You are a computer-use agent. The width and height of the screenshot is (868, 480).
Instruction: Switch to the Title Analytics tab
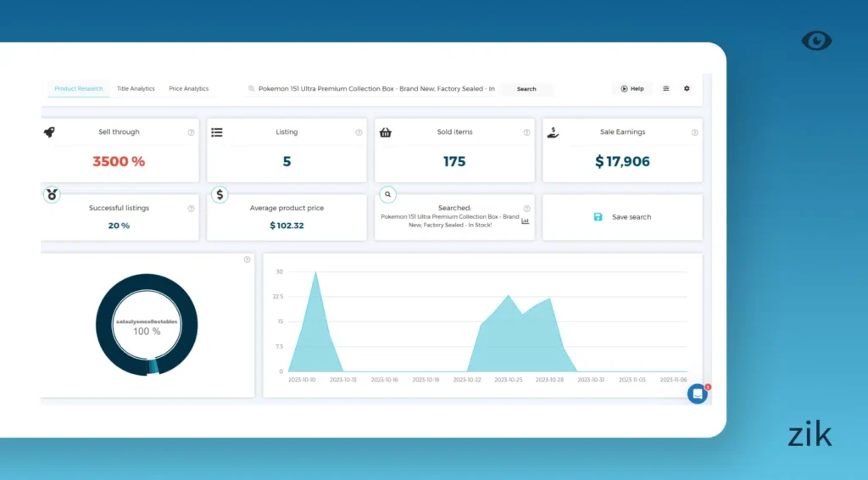tap(136, 88)
